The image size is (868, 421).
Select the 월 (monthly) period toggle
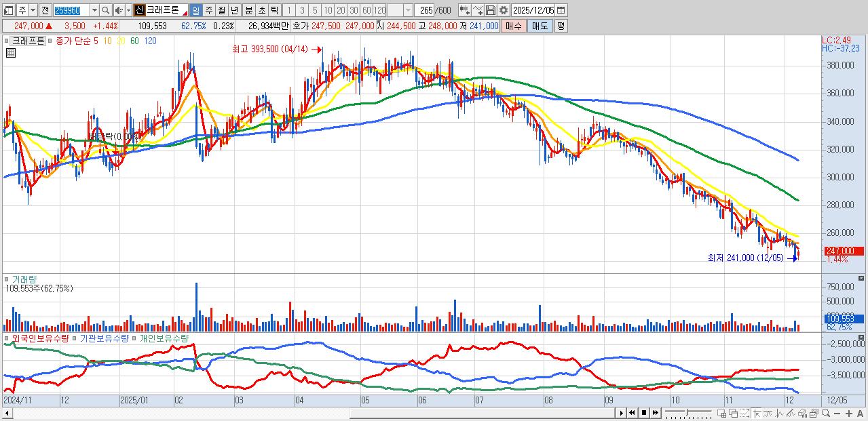(x=221, y=10)
